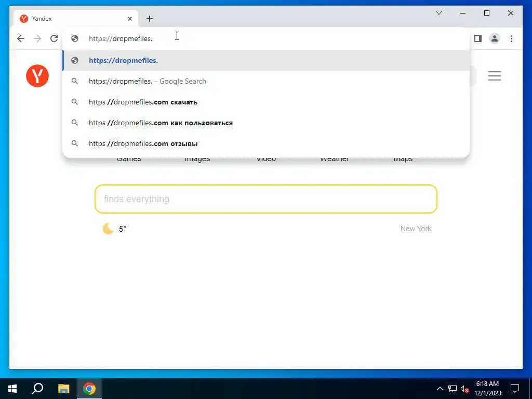
Task: Choose the Google Search suggestion for dropmefiles
Action: (x=266, y=81)
